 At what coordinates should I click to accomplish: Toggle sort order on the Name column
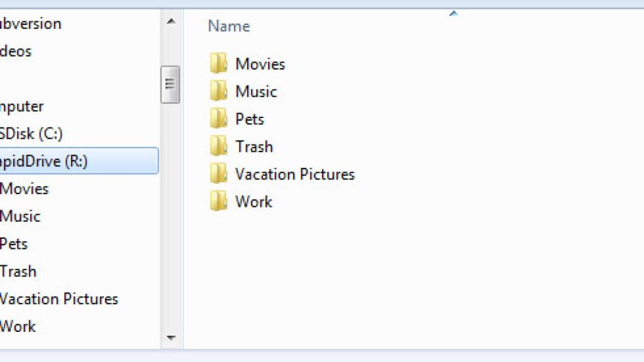click(228, 26)
